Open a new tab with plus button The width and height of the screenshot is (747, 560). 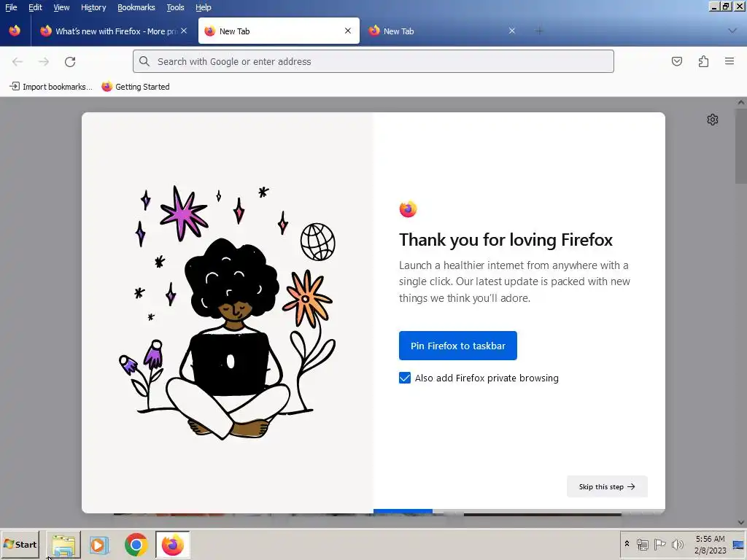click(539, 31)
